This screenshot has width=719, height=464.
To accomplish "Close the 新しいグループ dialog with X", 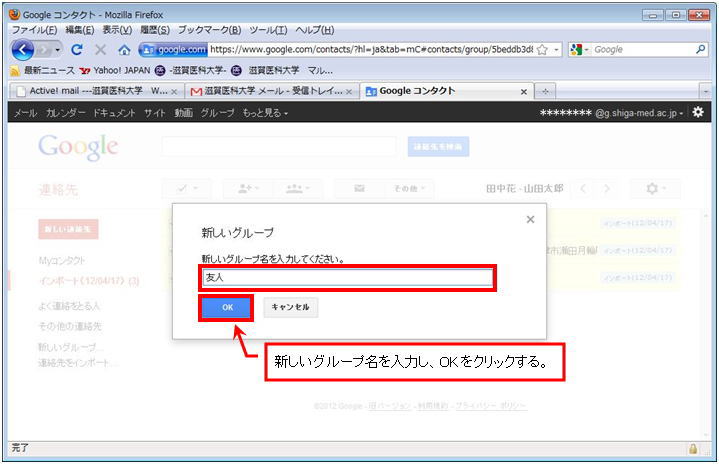I will click(x=530, y=220).
